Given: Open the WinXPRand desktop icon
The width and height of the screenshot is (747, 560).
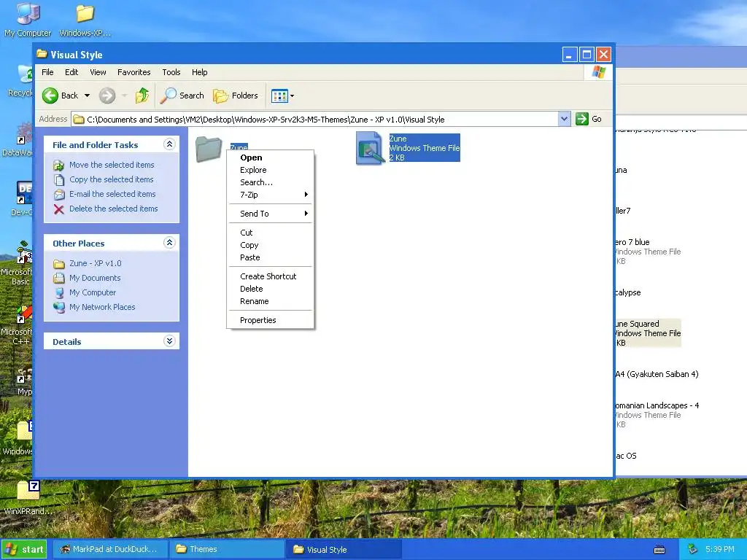Looking at the screenshot, I should click(x=28, y=497).
